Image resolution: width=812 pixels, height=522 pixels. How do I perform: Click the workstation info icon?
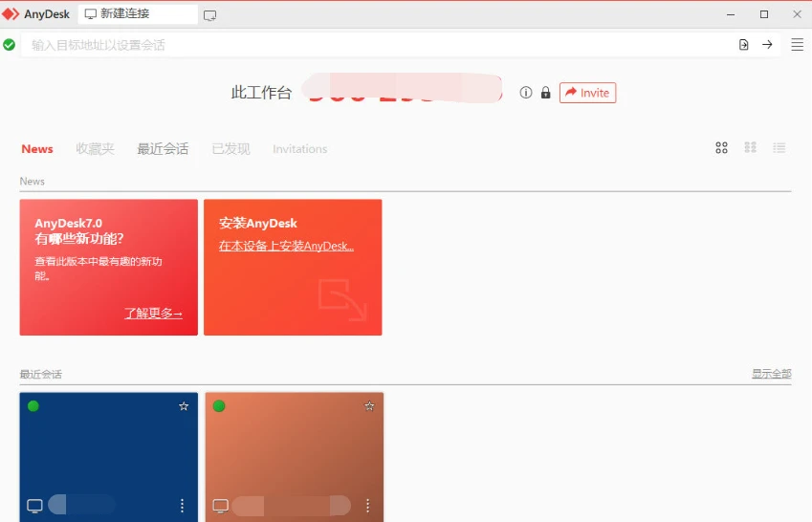click(526, 93)
